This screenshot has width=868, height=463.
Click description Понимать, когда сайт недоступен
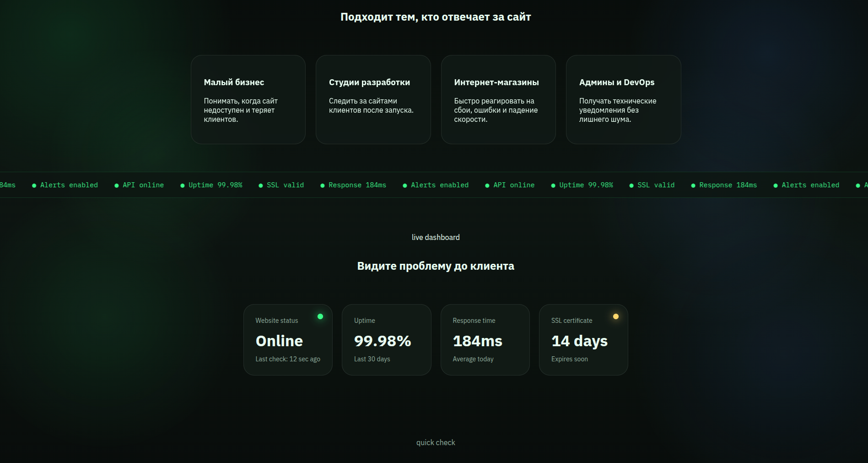[x=241, y=110]
